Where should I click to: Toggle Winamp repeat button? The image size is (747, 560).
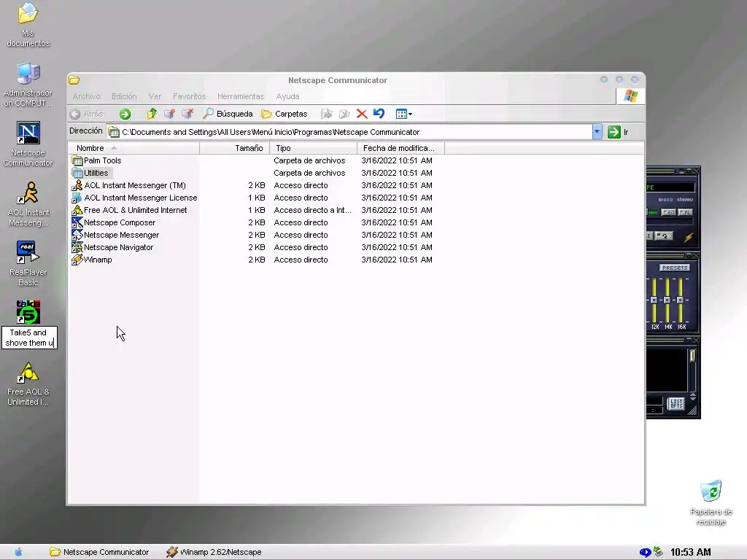tap(663, 236)
